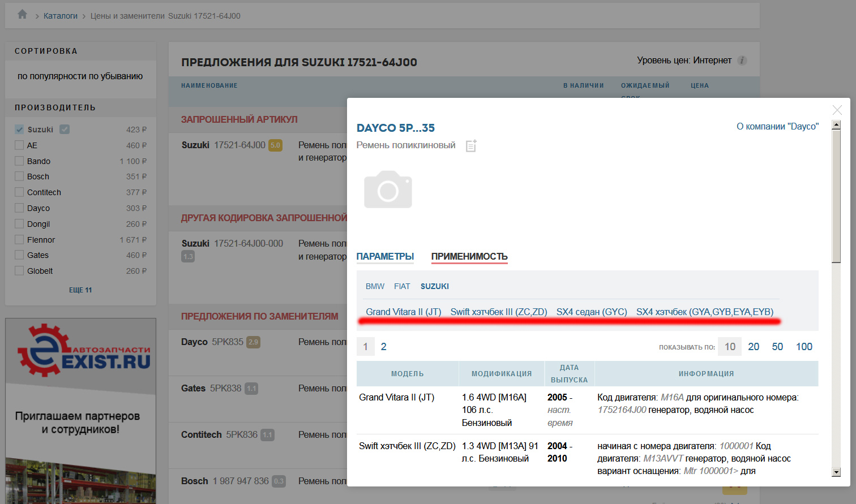The image size is (856, 504).
Task: Tick the Dayco manufacturer checkbox
Action: (20, 208)
